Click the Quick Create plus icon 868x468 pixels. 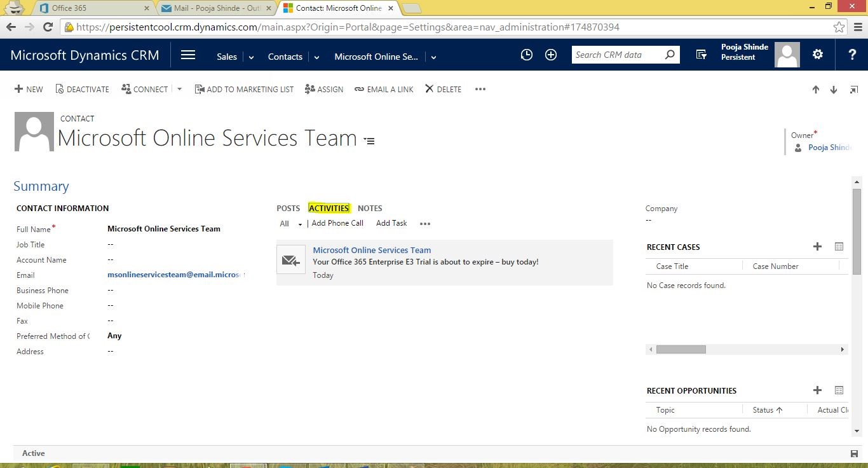point(551,55)
